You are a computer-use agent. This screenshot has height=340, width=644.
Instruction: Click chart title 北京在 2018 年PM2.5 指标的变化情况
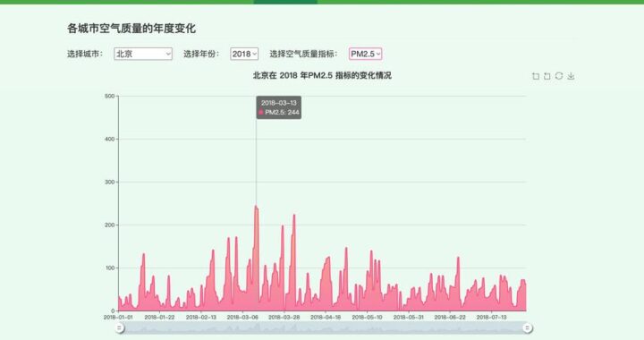click(322, 75)
